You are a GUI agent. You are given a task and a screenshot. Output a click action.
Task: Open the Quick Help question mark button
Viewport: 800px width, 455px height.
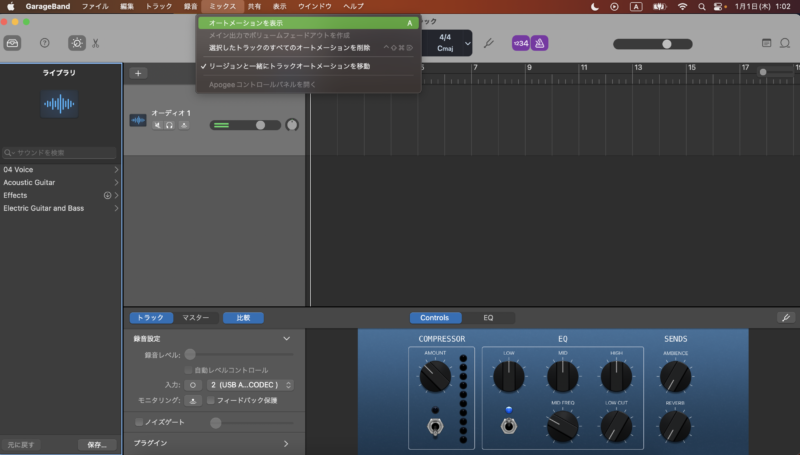click(44, 43)
